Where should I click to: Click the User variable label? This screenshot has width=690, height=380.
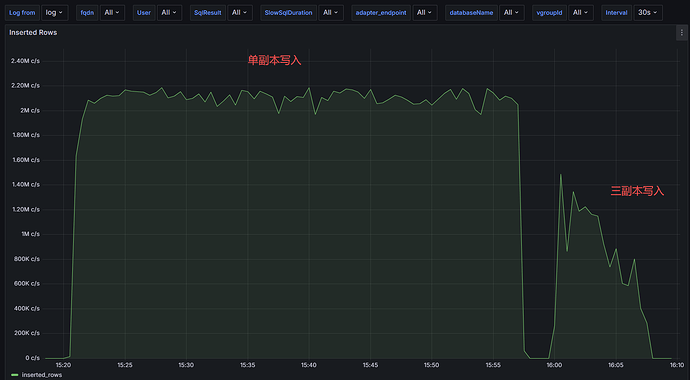pos(144,13)
